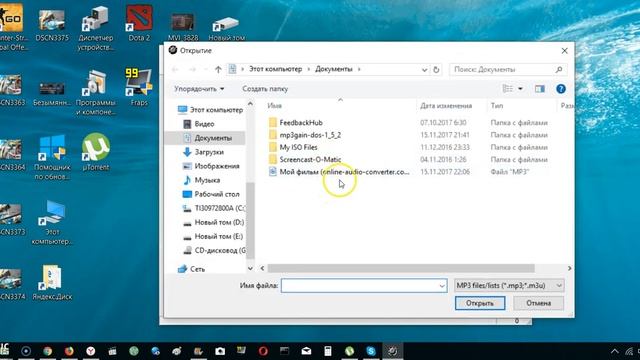Viewport: 640px width, 360px height.
Task: Click search magnifier icon
Action: [x=559, y=69]
